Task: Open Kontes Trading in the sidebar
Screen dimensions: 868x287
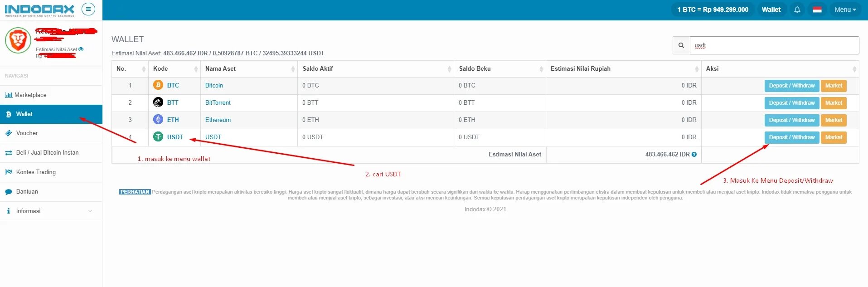Action: pos(51,172)
